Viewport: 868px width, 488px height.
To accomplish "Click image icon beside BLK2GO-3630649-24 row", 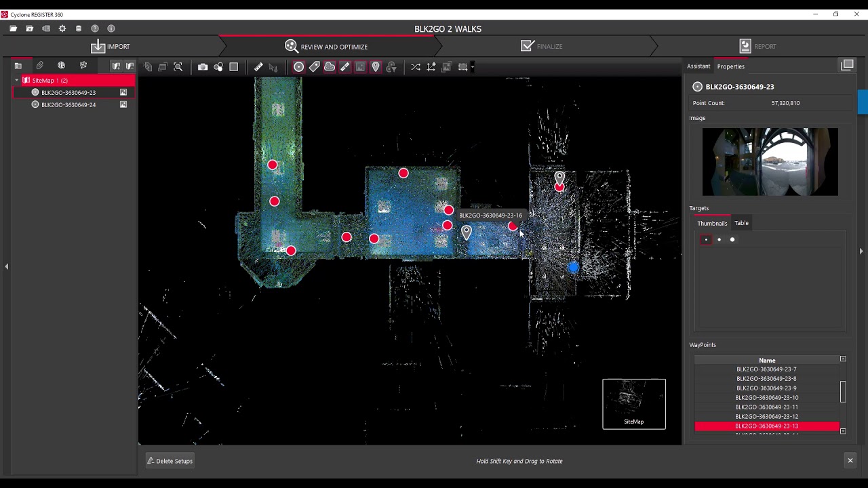I will coord(123,104).
